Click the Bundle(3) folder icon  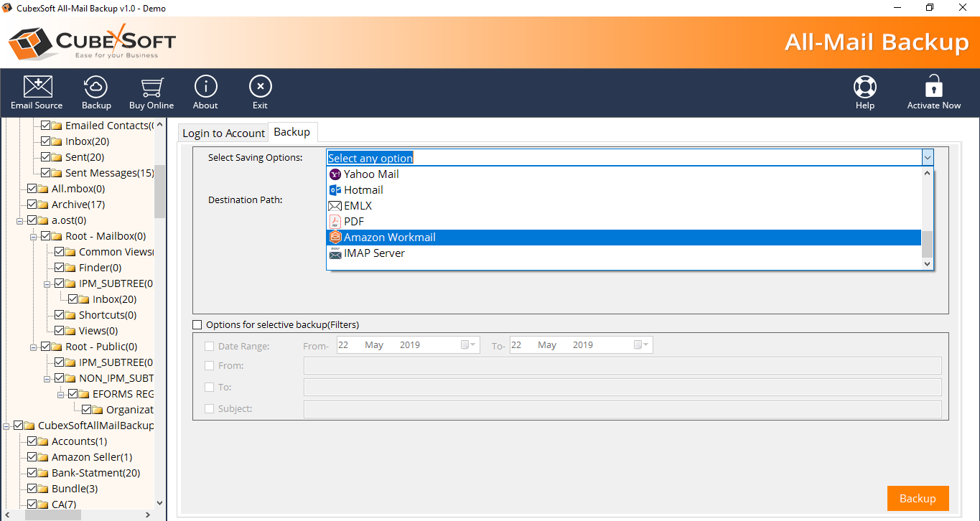coord(43,489)
